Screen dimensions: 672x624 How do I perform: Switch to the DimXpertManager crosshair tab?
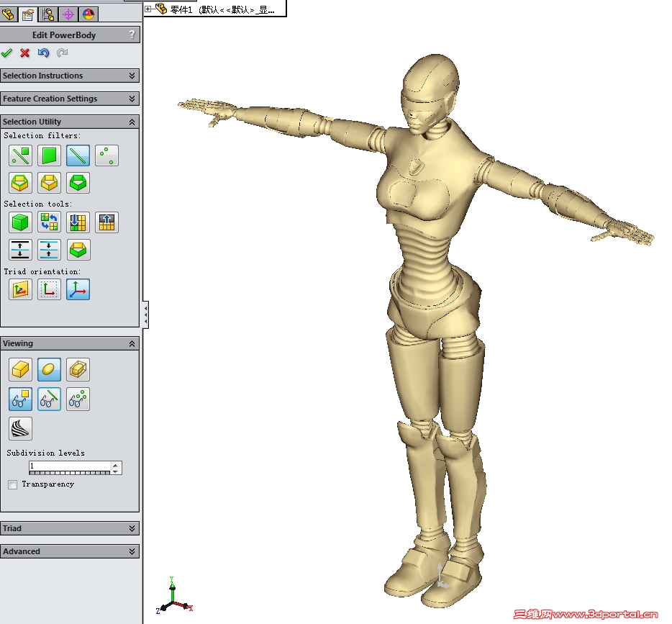click(68, 14)
